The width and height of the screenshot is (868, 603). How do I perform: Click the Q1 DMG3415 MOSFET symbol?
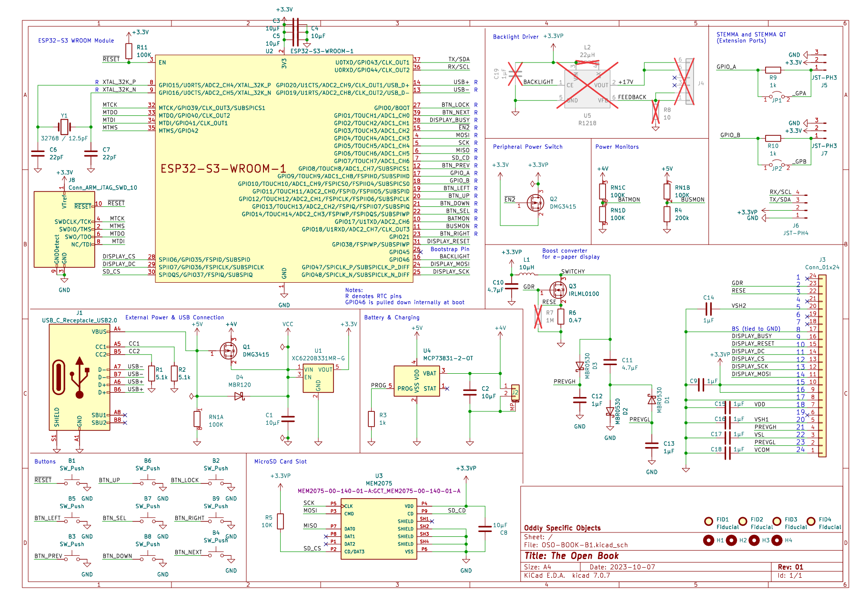[x=229, y=351]
